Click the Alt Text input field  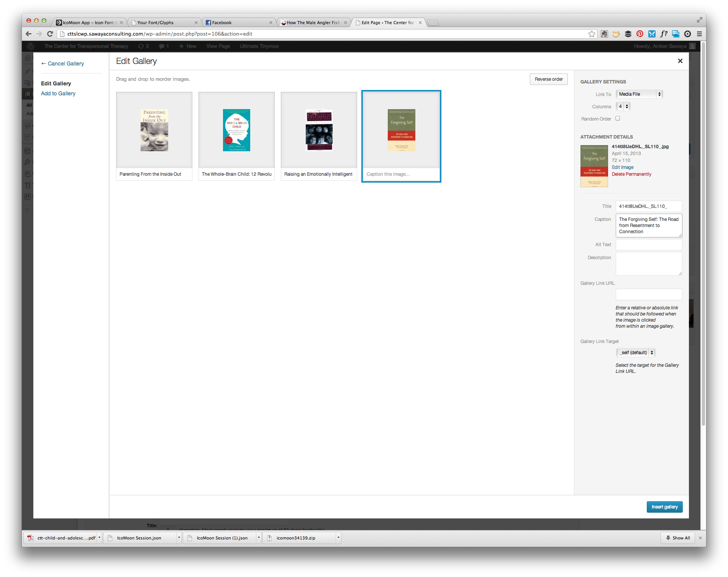point(649,245)
